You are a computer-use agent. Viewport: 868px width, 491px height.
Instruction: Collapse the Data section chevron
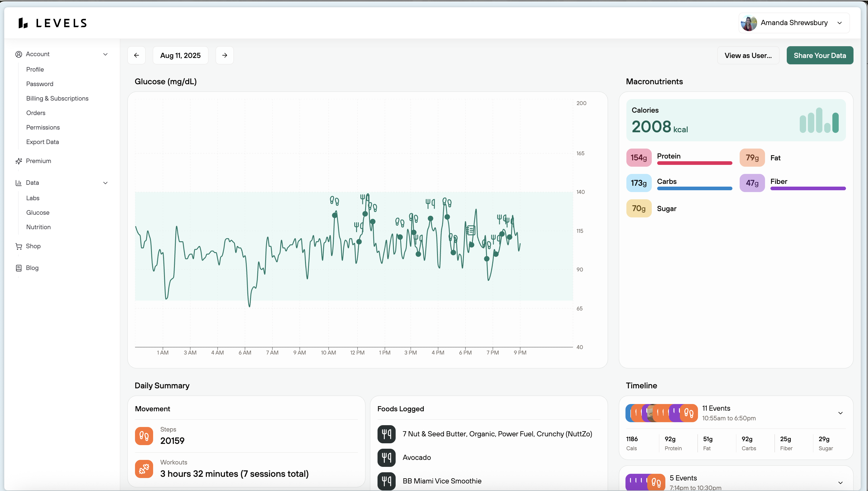[105, 183]
